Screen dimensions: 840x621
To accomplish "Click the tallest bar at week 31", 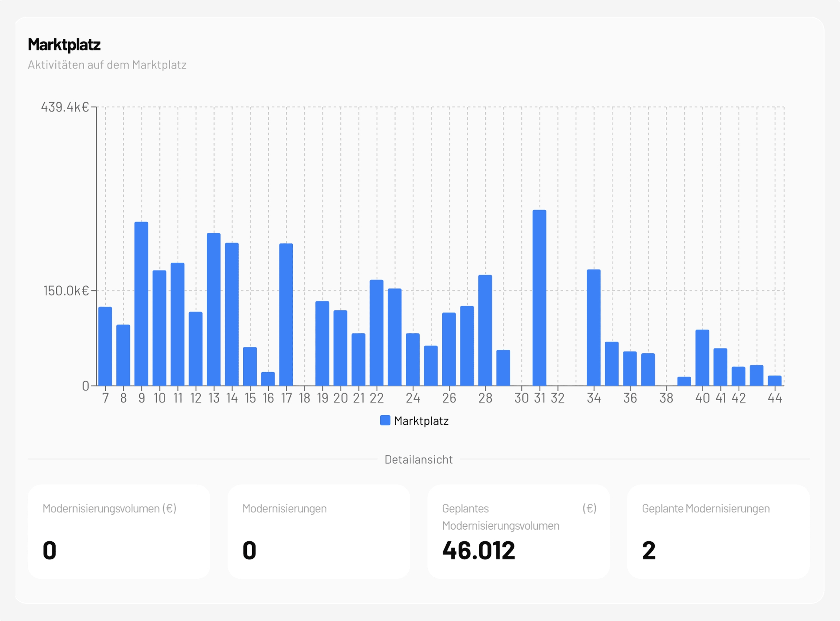I will click(539, 298).
